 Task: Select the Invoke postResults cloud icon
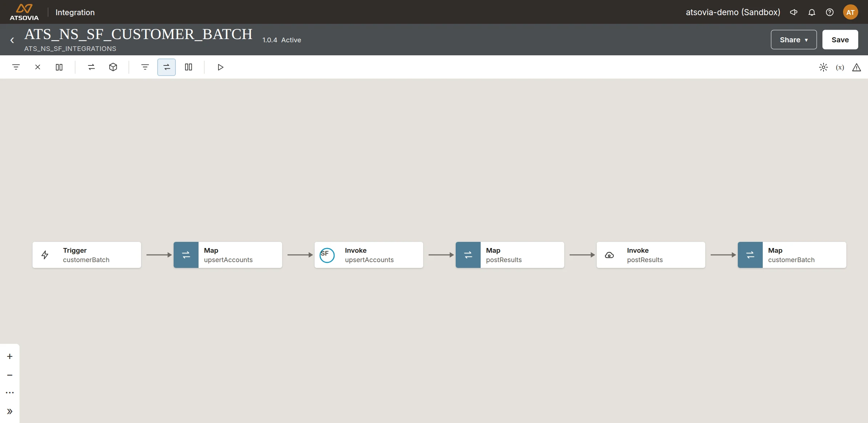(609, 255)
